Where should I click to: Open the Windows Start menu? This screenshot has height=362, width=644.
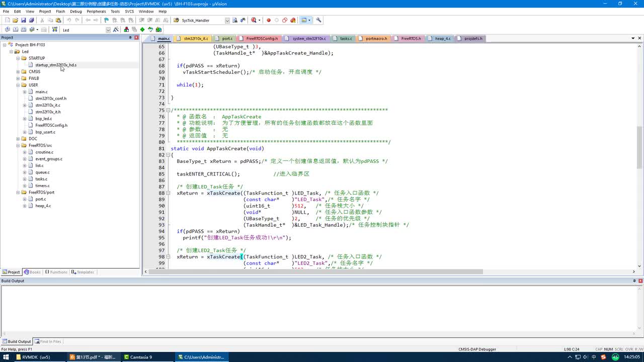tap(7, 357)
